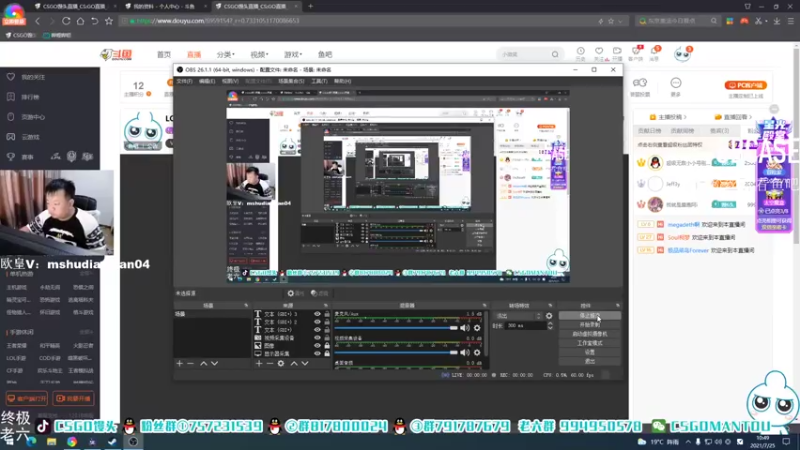
Task: Open second mixer channel settings gear
Action: [477, 353]
